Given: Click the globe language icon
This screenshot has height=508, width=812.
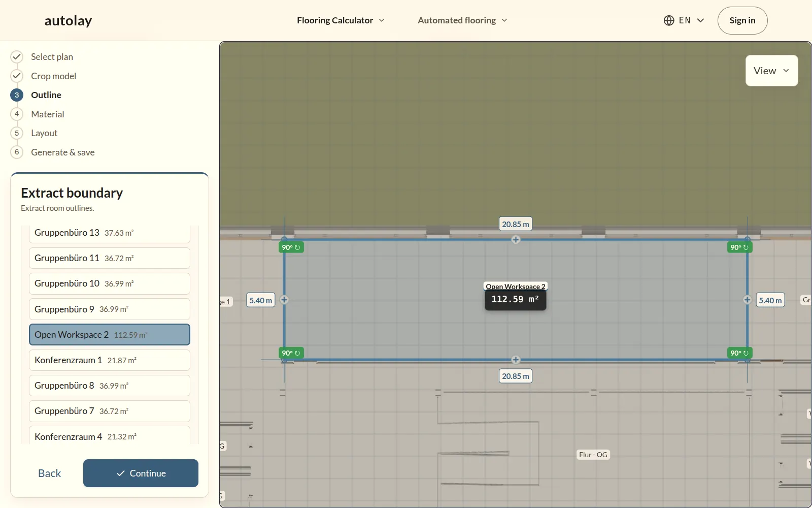Looking at the screenshot, I should coord(669,20).
